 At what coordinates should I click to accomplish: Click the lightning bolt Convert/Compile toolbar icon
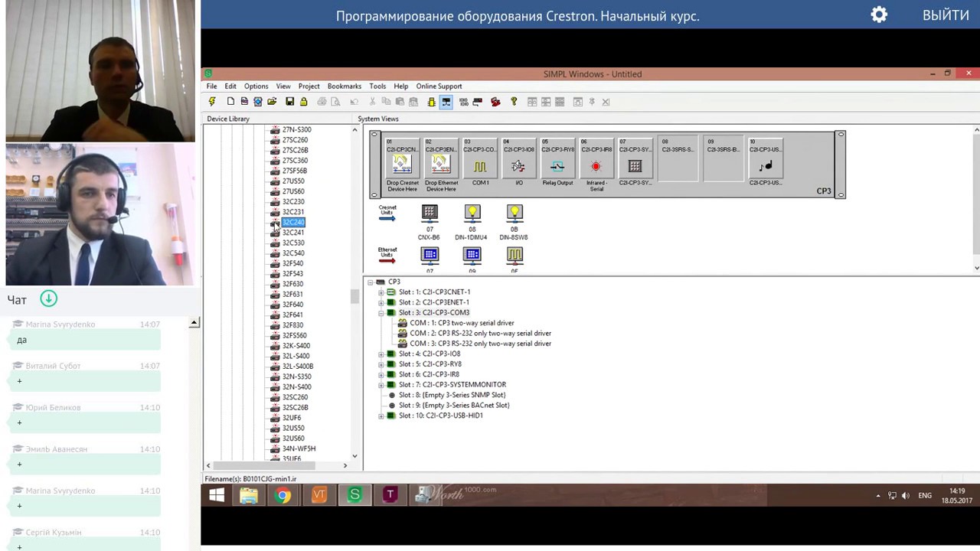click(x=212, y=102)
